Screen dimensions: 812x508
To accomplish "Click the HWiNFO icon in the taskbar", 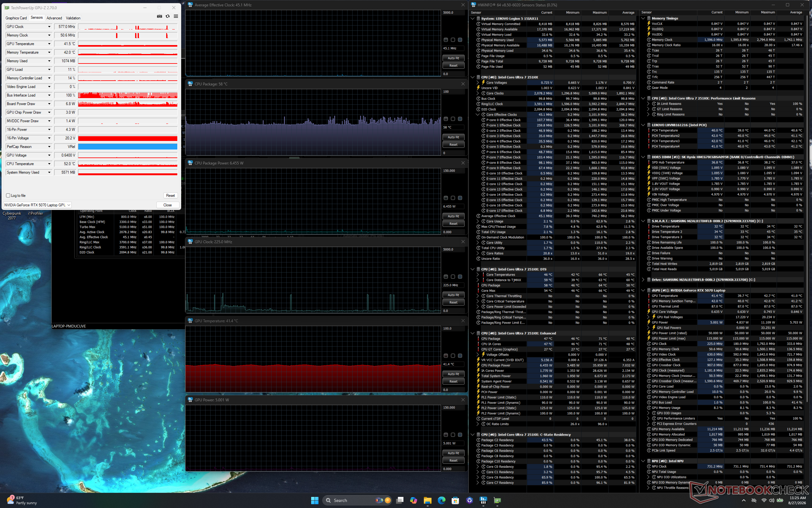I will pyautogui.click(x=483, y=500).
